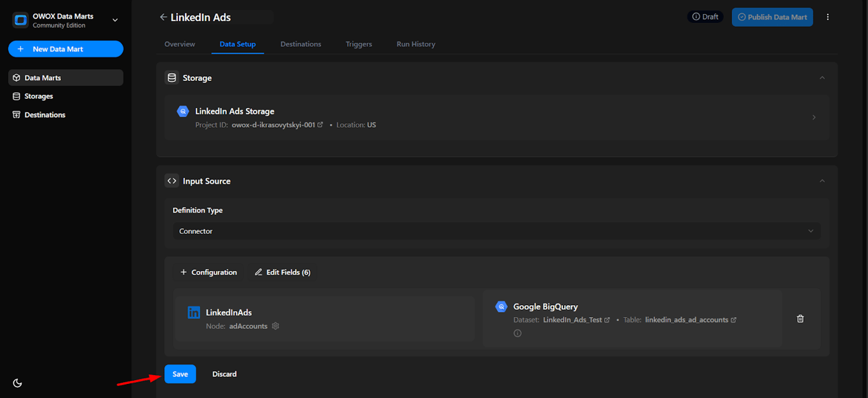Click the Definition Type label
Viewport: 868px width, 398px height.
point(198,210)
